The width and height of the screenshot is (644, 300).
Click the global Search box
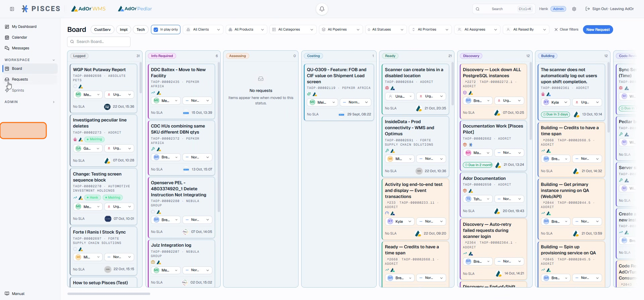504,9
